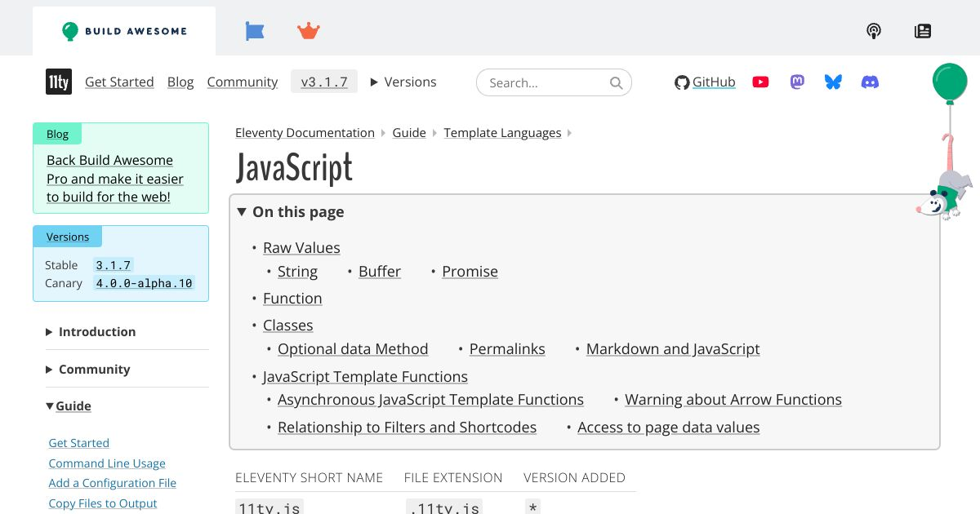Open Add a Configuration File link
Viewport: 980px width, 514px height.
click(x=113, y=483)
